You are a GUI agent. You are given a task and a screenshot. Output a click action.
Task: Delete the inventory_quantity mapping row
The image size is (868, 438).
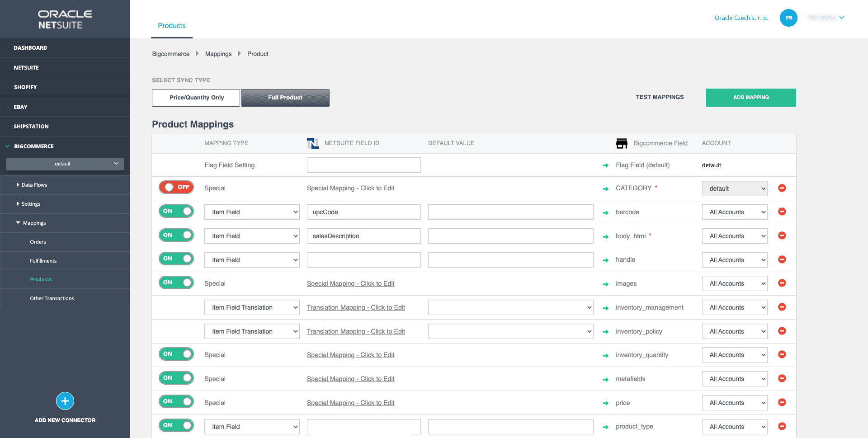[x=782, y=354]
